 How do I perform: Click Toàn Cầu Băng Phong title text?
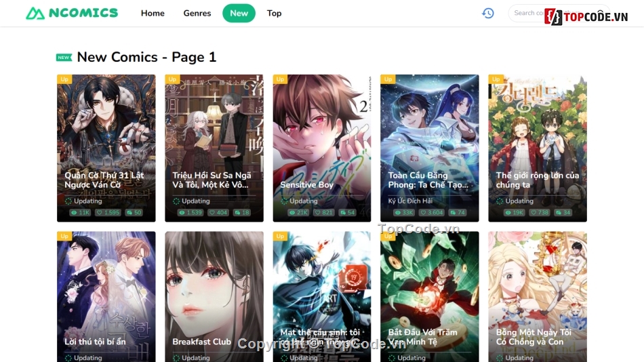(428, 180)
